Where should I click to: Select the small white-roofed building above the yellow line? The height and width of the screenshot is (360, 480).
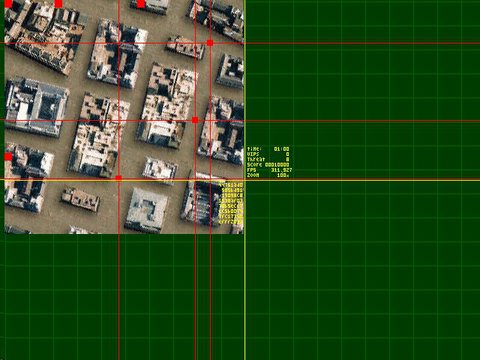pos(160,170)
